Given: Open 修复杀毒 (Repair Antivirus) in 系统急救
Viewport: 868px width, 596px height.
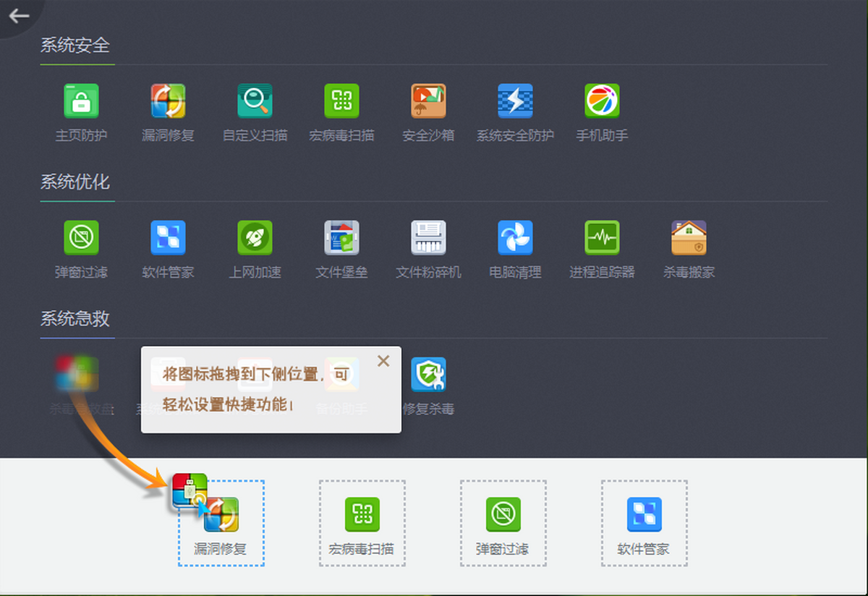Looking at the screenshot, I should click(428, 375).
